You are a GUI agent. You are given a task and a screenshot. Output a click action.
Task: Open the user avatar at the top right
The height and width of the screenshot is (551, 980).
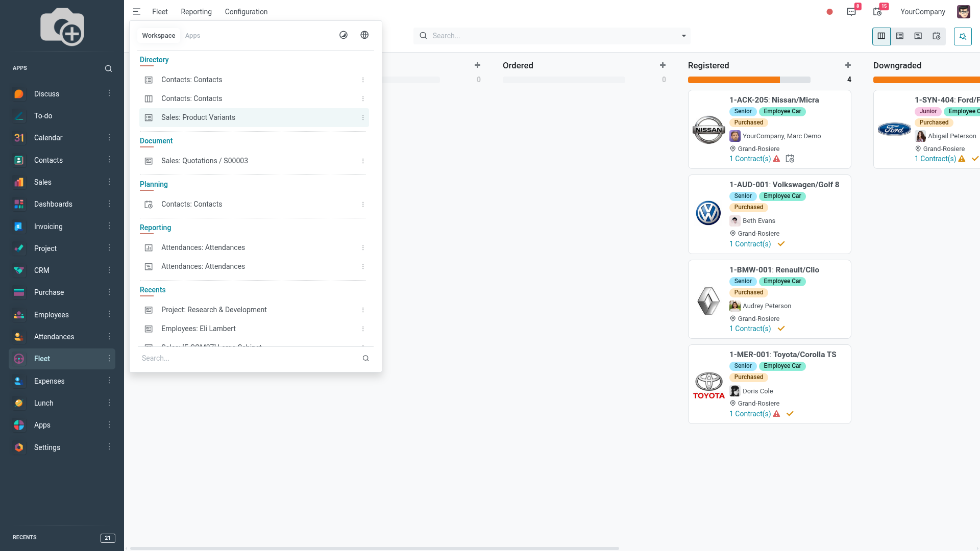tap(964, 12)
